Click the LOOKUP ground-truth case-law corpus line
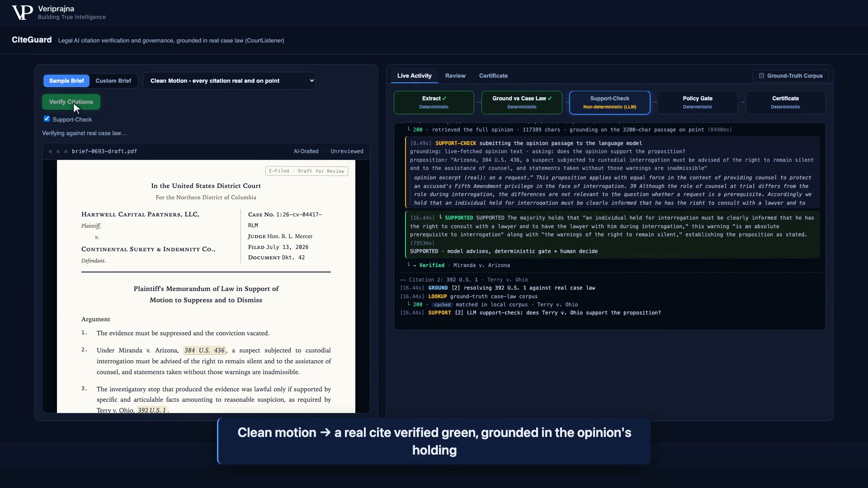Image resolution: width=868 pixels, height=488 pixels. [469, 296]
